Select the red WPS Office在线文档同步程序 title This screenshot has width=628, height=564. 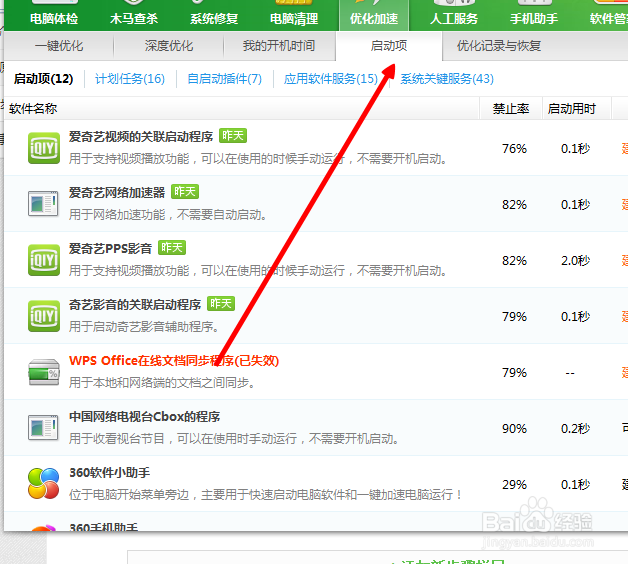coord(174,361)
